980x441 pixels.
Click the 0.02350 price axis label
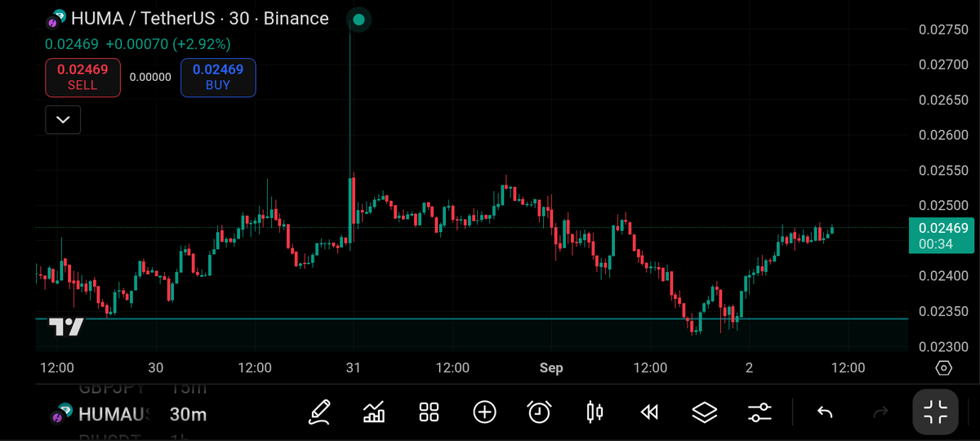(x=943, y=312)
